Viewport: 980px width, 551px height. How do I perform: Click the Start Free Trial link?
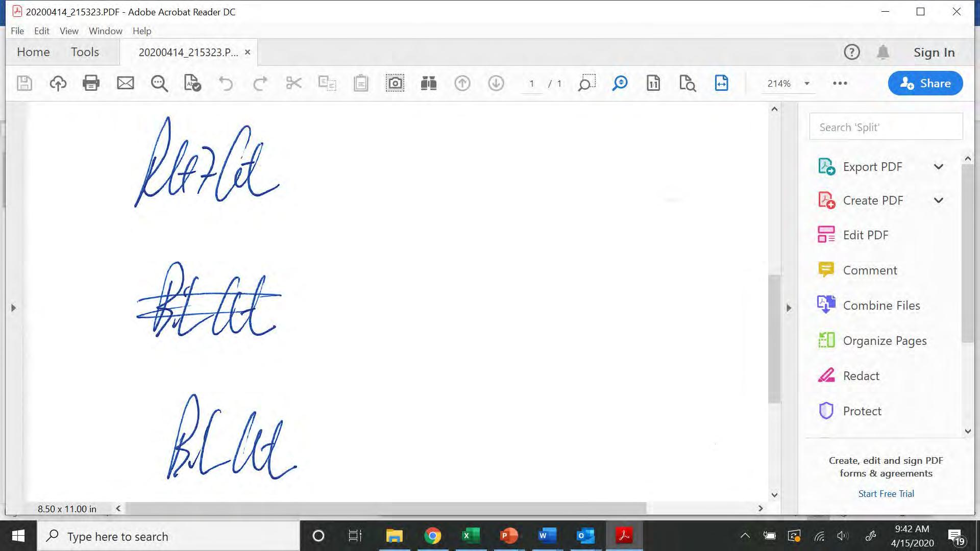tap(886, 494)
